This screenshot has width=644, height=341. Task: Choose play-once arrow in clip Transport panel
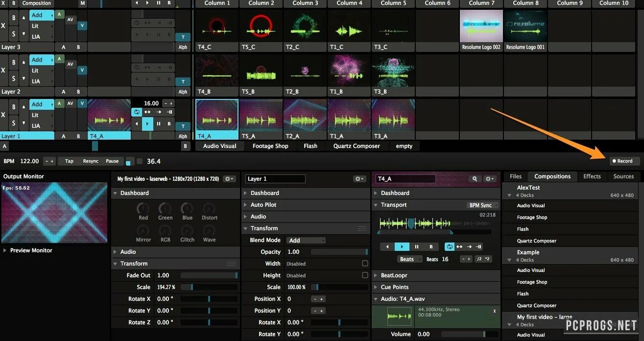tap(469, 246)
